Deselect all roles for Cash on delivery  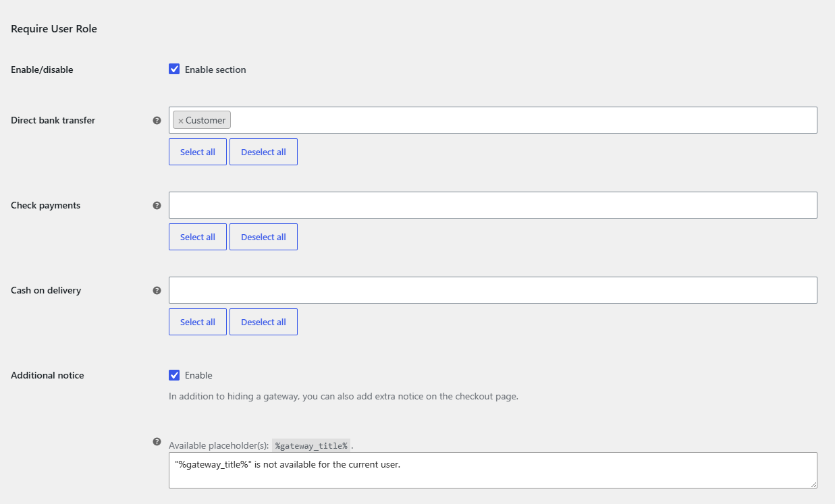(x=263, y=322)
